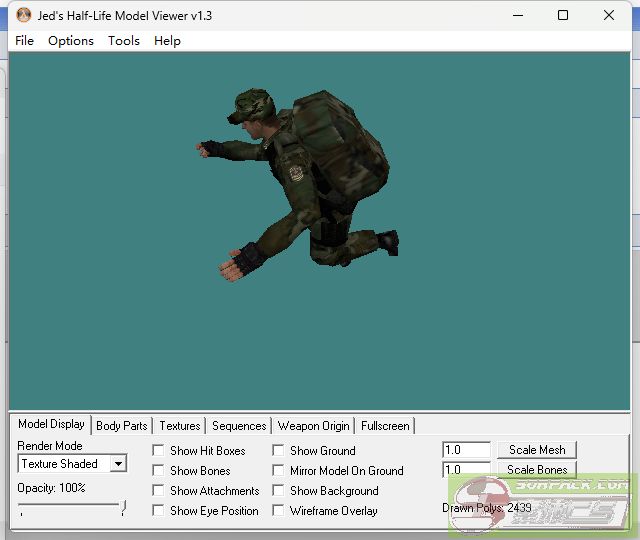Enable Show Attachments option
The width and height of the screenshot is (640, 540).
click(158, 491)
